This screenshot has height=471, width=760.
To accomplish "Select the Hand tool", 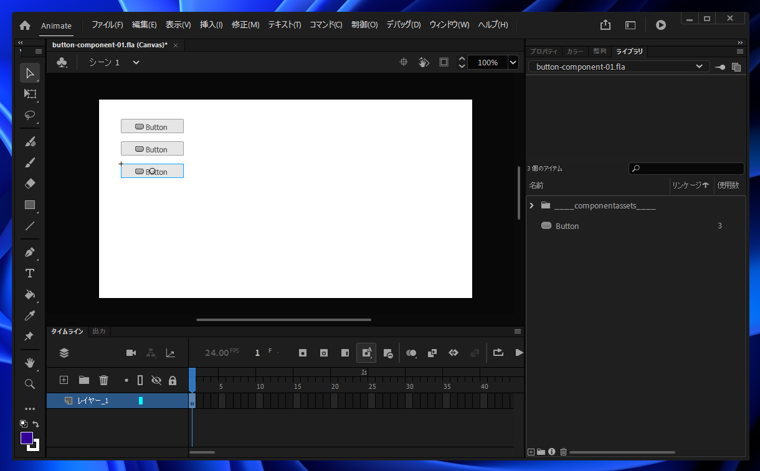I will tap(30, 362).
